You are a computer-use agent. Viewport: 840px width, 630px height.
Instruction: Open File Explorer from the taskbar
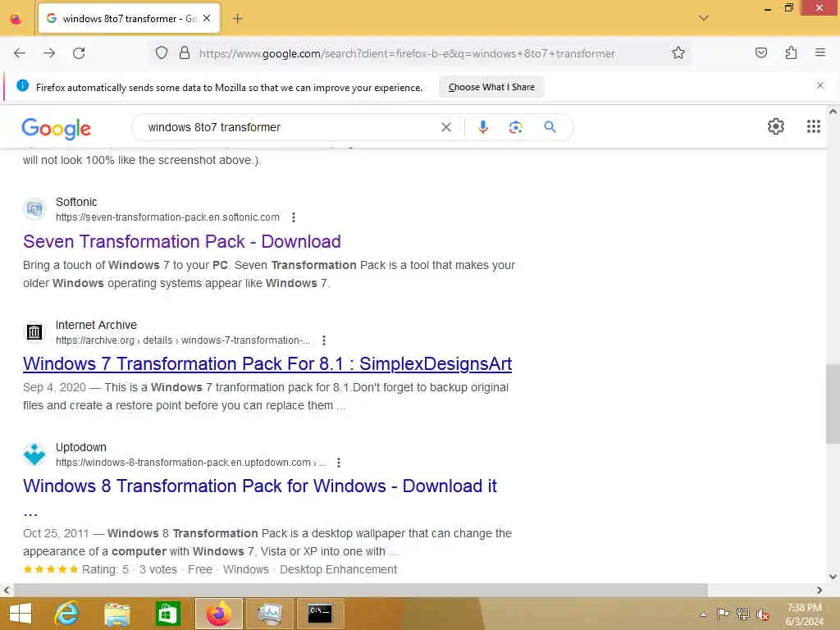tap(116, 614)
